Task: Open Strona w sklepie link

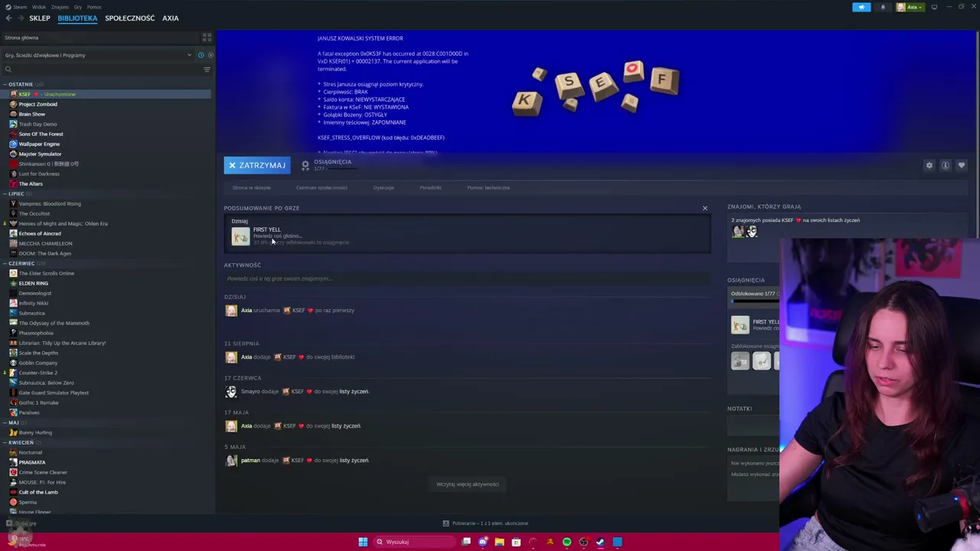Action: point(251,187)
